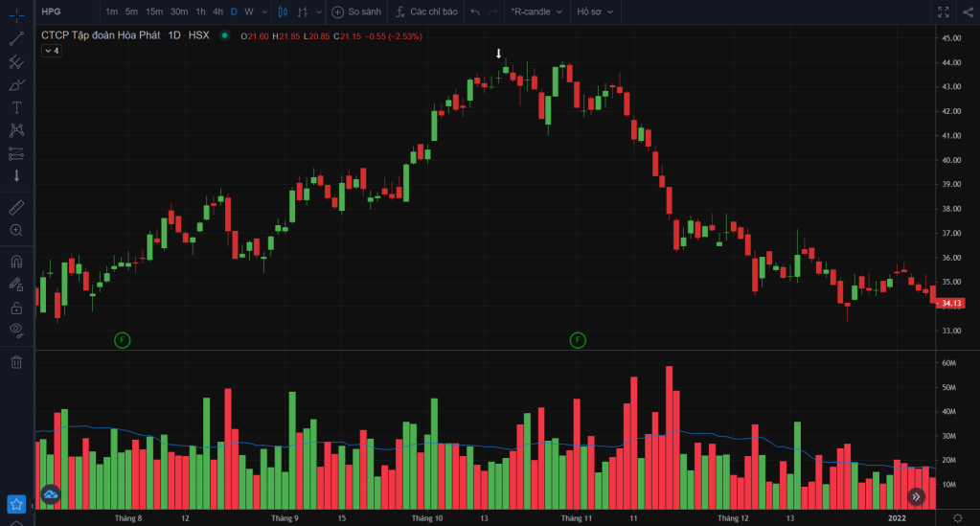This screenshot has height=526, width=980.
Task: Expand the collapsed indicators legend showing 4
Action: (x=52, y=51)
